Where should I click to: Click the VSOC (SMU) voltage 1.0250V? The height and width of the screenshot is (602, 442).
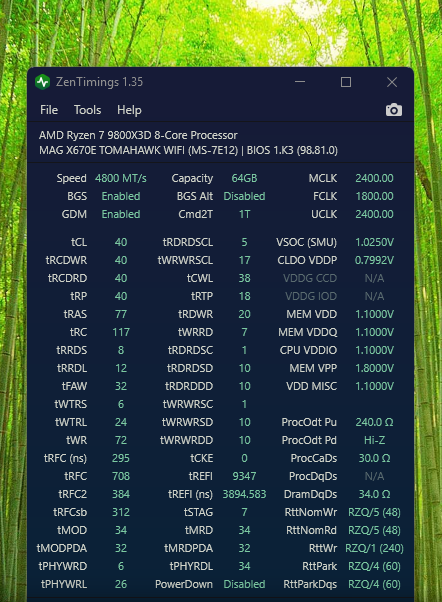(374, 242)
